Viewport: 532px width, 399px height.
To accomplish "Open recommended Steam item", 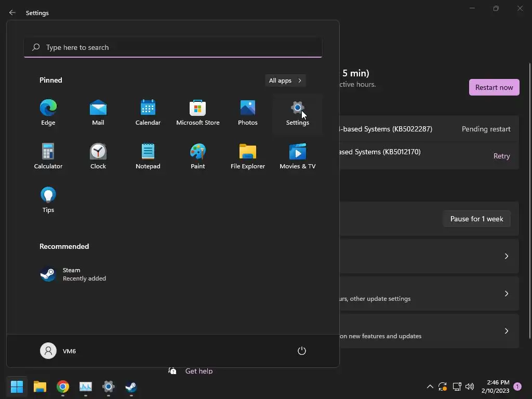I will tap(73, 274).
